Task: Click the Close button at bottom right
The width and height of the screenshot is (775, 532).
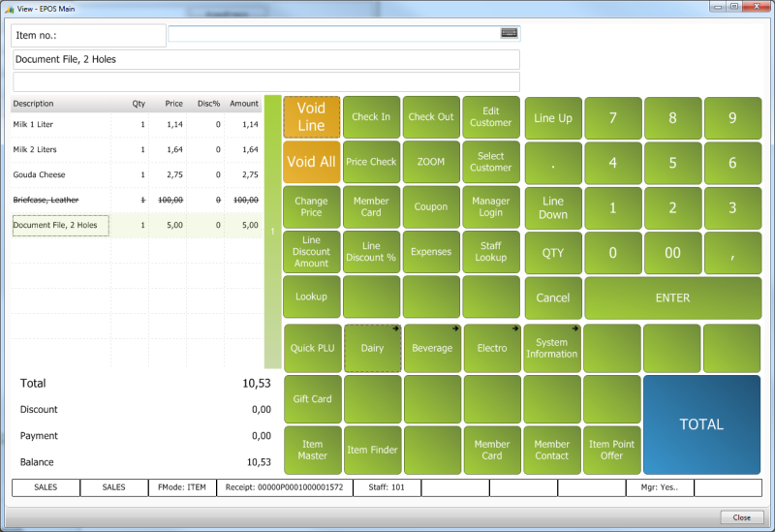Action: tap(741, 517)
